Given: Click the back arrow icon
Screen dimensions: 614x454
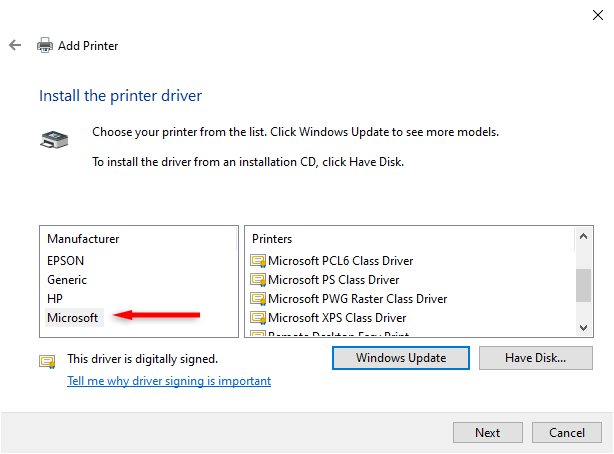Looking at the screenshot, I should (x=15, y=46).
